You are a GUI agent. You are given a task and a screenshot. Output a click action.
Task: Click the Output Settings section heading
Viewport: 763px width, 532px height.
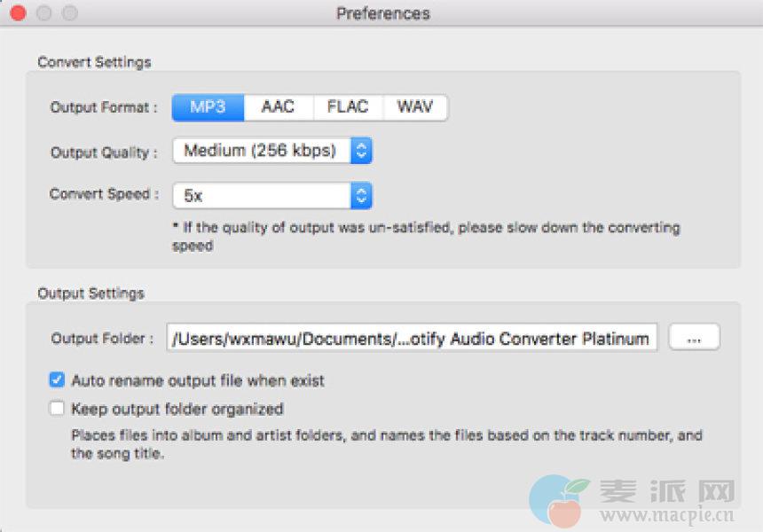(90, 293)
